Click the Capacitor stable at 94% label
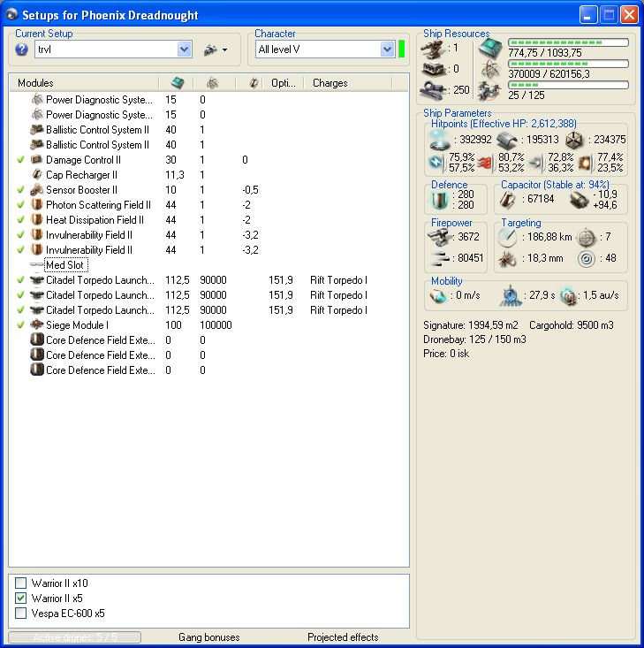Screen dimensions: 644x648 [x=555, y=184]
